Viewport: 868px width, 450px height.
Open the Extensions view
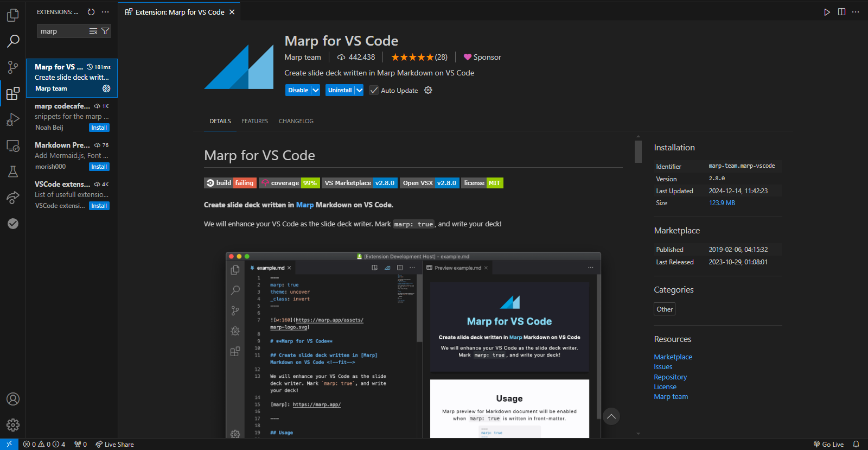click(x=13, y=93)
